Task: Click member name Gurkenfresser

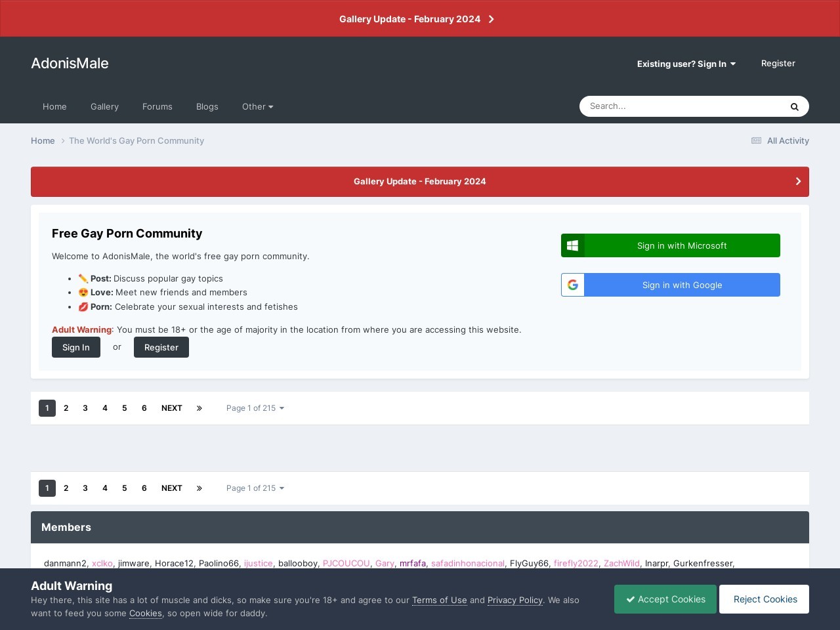Action: [703, 563]
